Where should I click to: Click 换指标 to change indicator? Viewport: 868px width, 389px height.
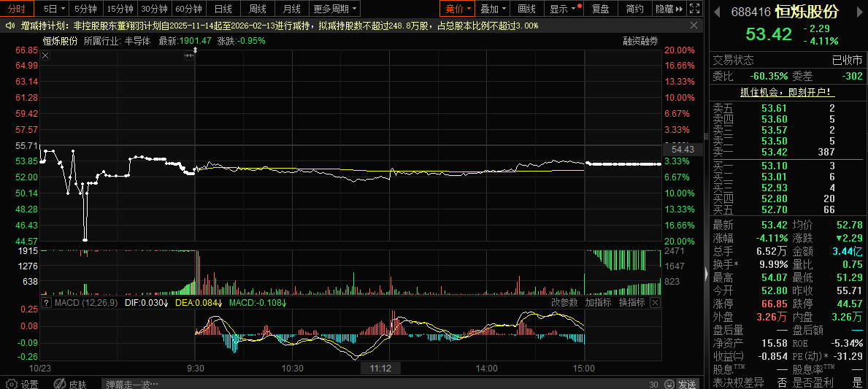click(631, 302)
